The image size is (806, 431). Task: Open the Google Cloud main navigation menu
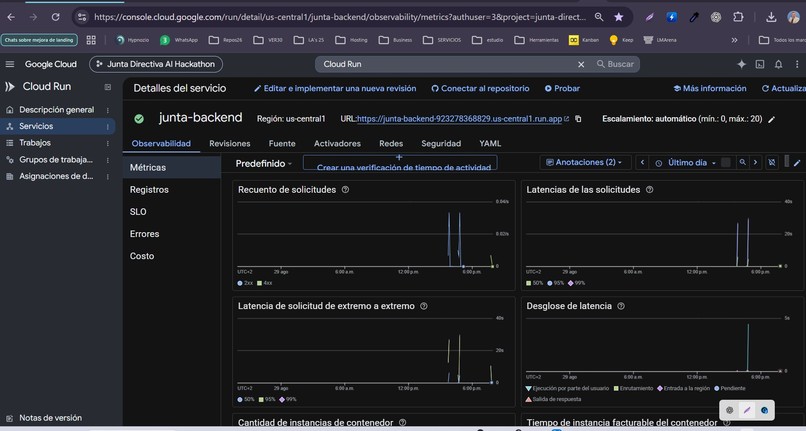(x=10, y=64)
